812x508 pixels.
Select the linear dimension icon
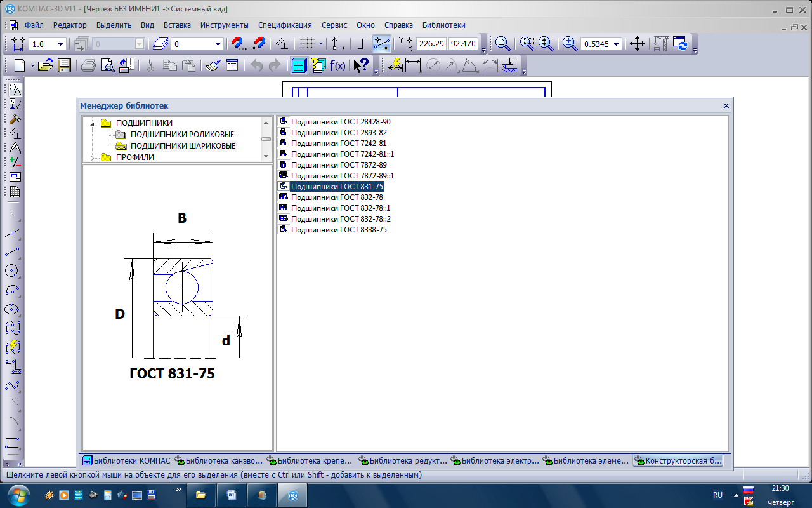413,65
